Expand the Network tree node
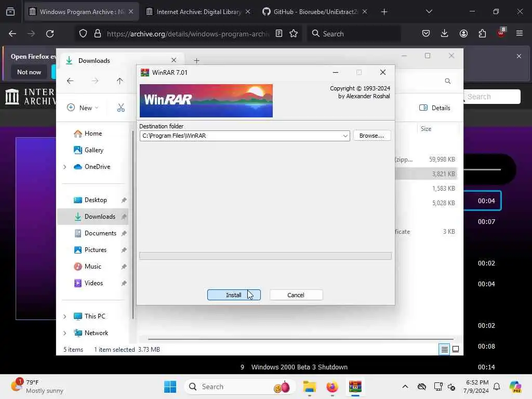This screenshot has height=399, width=532. click(x=65, y=333)
